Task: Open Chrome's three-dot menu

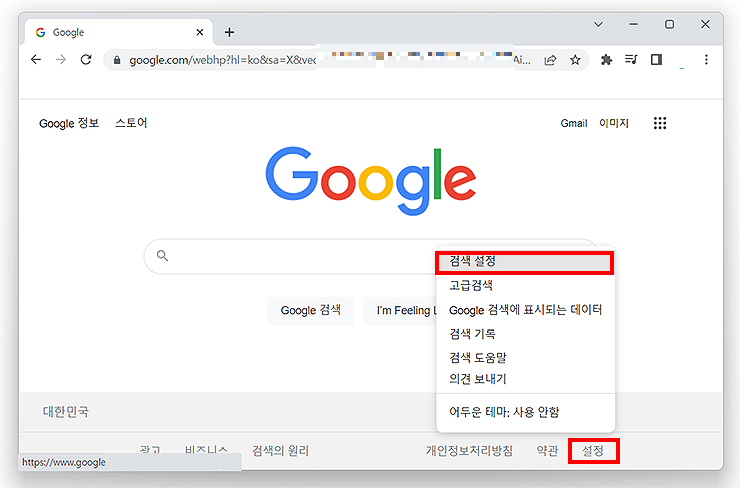Action: pos(706,59)
